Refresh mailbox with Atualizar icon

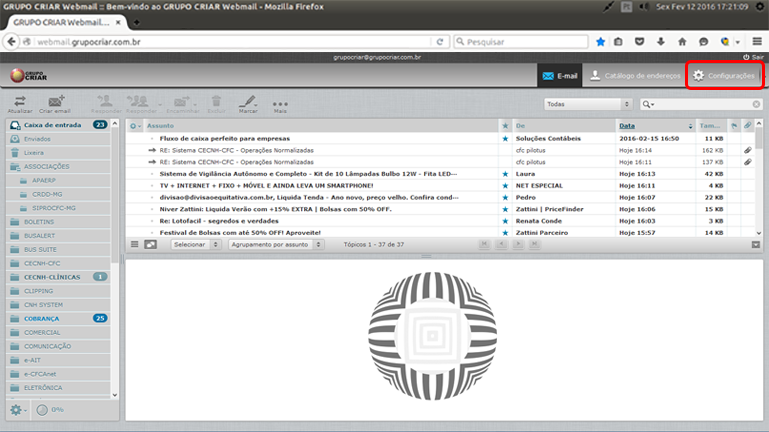pos(20,104)
